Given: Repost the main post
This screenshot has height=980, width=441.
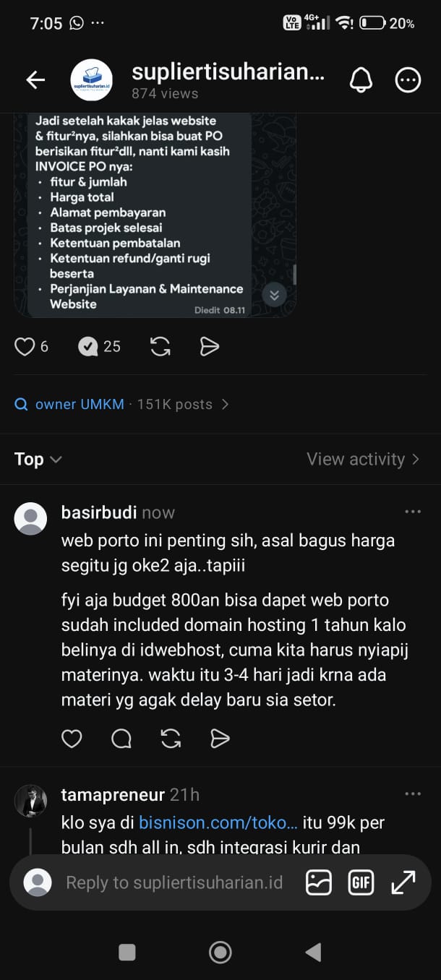Looking at the screenshot, I should pos(160,347).
